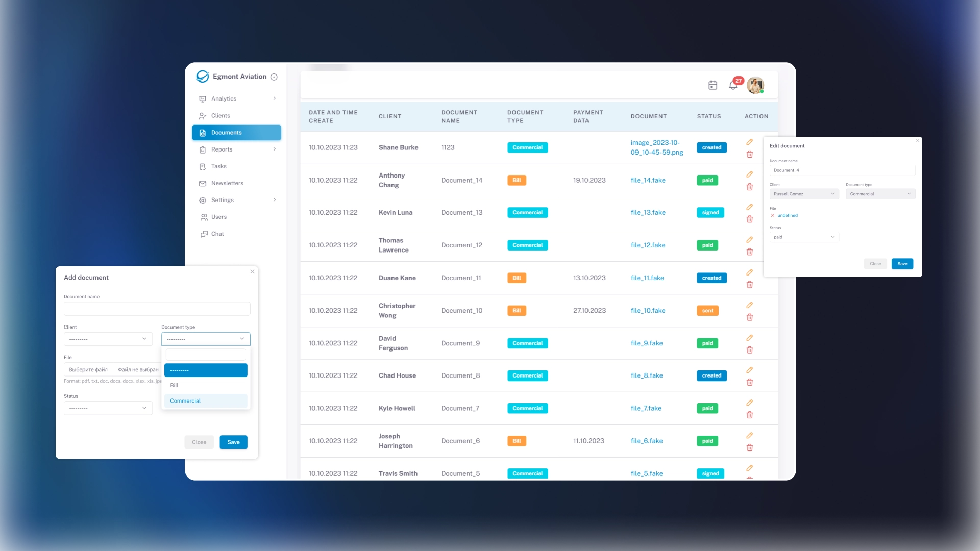Screen dimensions: 980x551
Task: Delete the Document_14 row with trash icon
Action: pyautogui.click(x=749, y=187)
